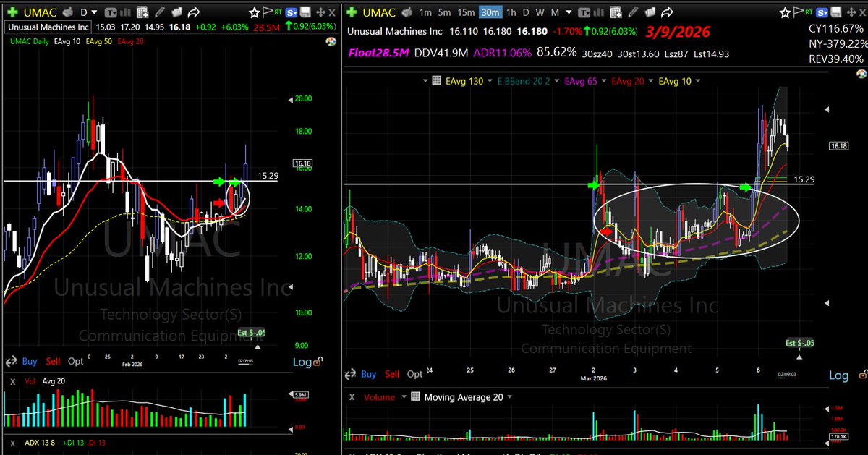Click the swap arrows icon beside Buy in daily chart
The image size is (868, 455).
point(12,361)
